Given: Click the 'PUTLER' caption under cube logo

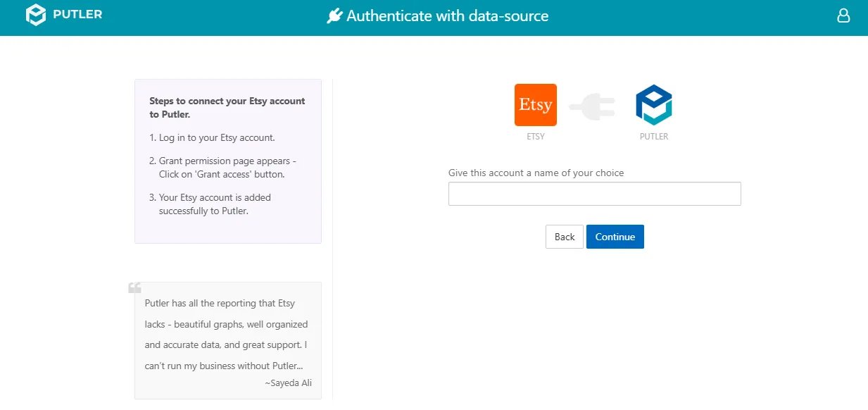Looking at the screenshot, I should click(654, 137).
